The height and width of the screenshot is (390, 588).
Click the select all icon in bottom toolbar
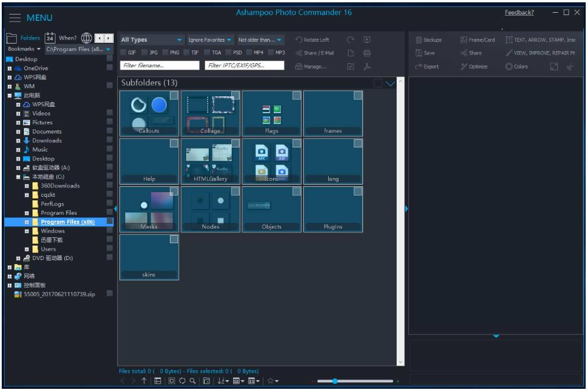pyautogui.click(x=172, y=381)
